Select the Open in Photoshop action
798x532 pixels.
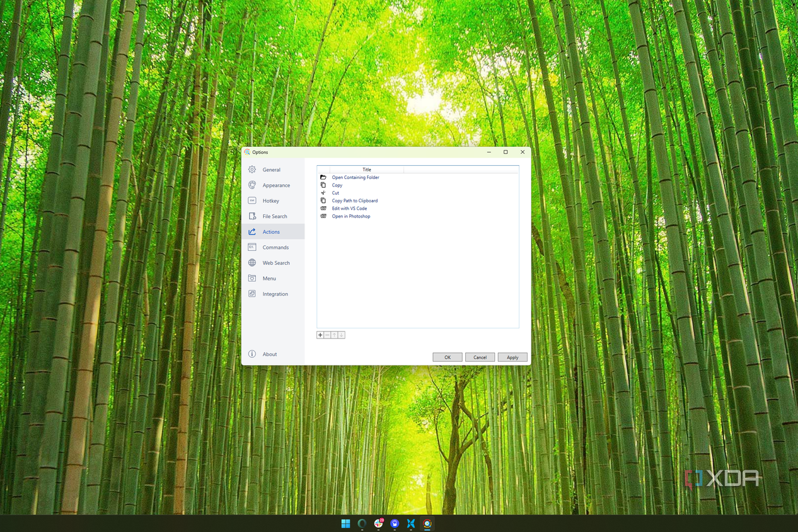[x=417, y=216]
